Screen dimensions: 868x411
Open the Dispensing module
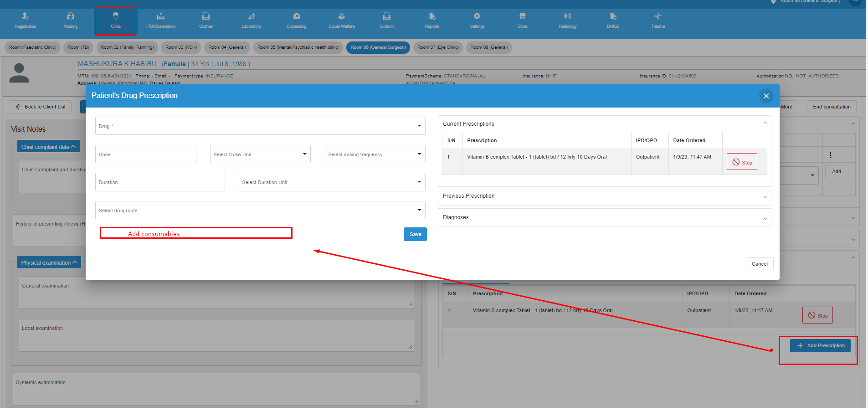point(296,21)
